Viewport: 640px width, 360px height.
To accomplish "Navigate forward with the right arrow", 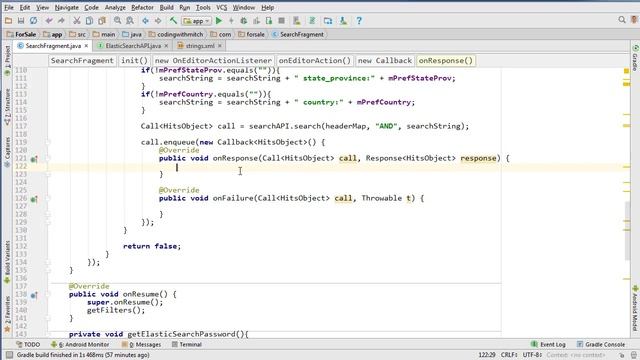I will coord(158,20).
